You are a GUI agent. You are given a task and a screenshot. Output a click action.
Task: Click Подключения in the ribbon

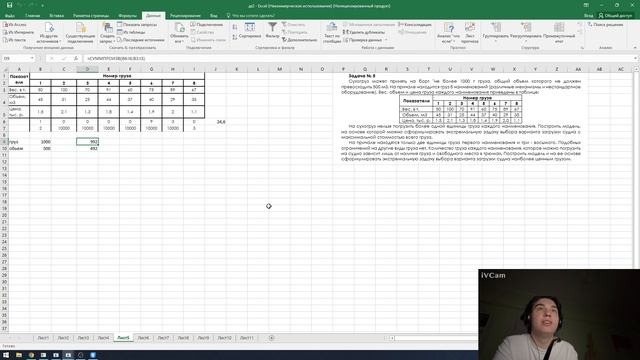207,25
